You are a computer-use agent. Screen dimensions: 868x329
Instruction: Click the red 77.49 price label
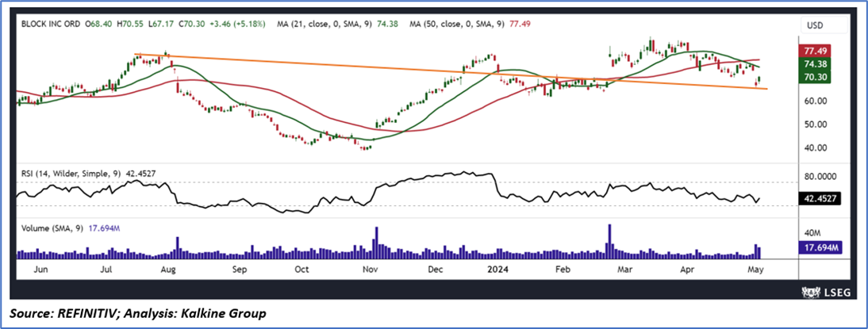click(x=814, y=51)
